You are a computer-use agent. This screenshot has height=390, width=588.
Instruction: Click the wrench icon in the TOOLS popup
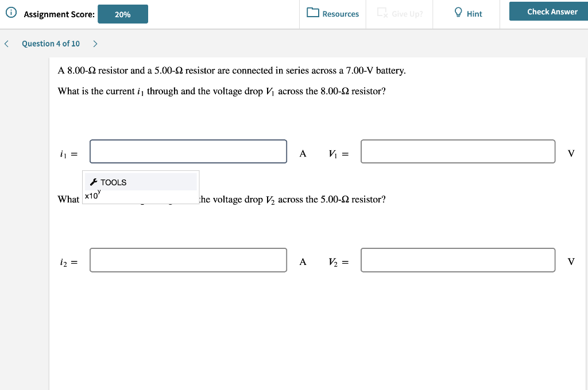(x=93, y=182)
